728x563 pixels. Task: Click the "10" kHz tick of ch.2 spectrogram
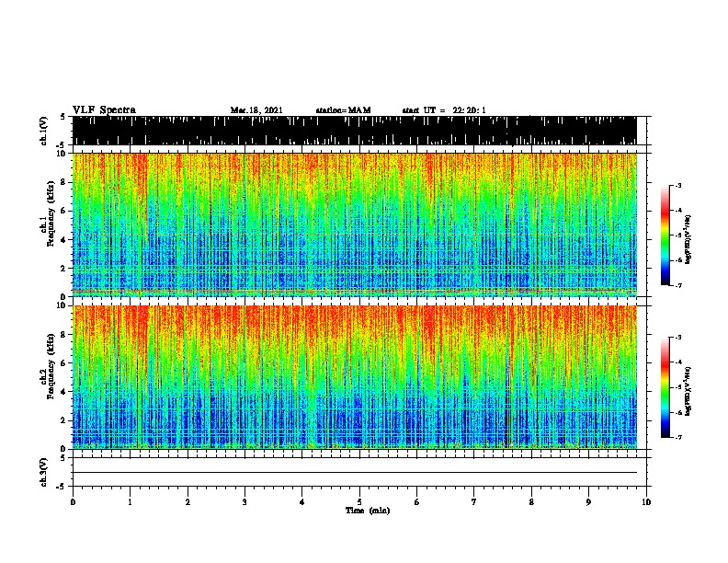coord(63,305)
